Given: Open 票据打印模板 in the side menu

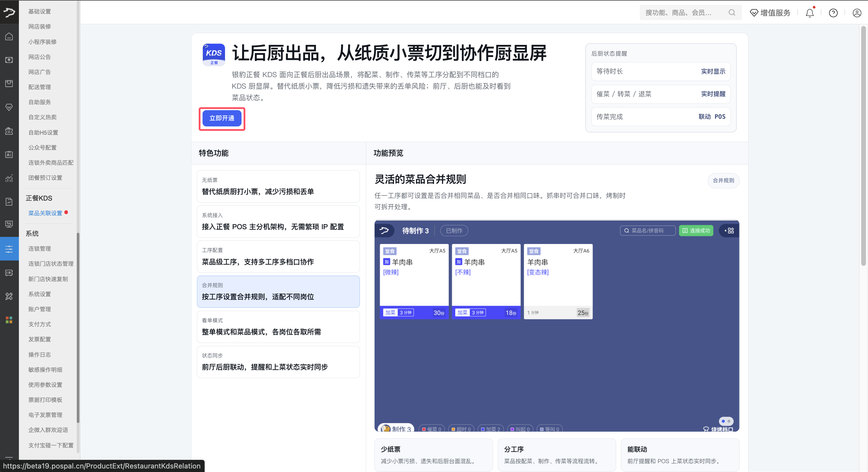Looking at the screenshot, I should [x=45, y=400].
